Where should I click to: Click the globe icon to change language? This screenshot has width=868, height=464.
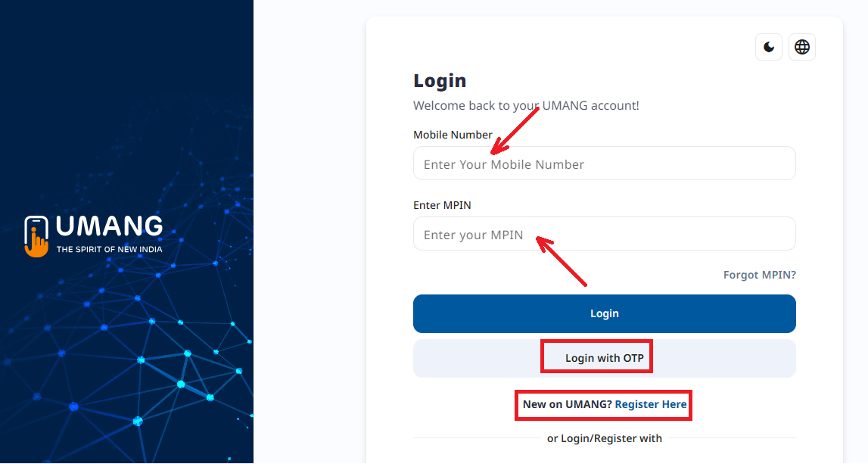(x=801, y=46)
